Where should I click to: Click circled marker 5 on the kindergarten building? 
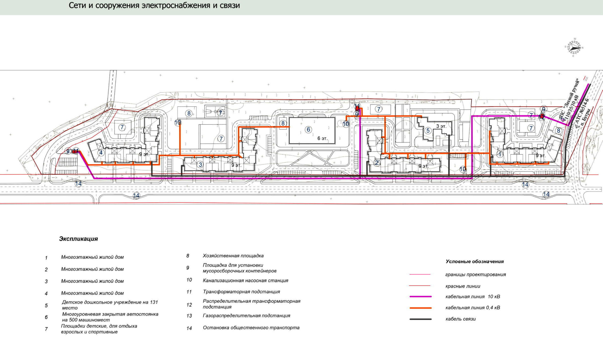point(428,131)
